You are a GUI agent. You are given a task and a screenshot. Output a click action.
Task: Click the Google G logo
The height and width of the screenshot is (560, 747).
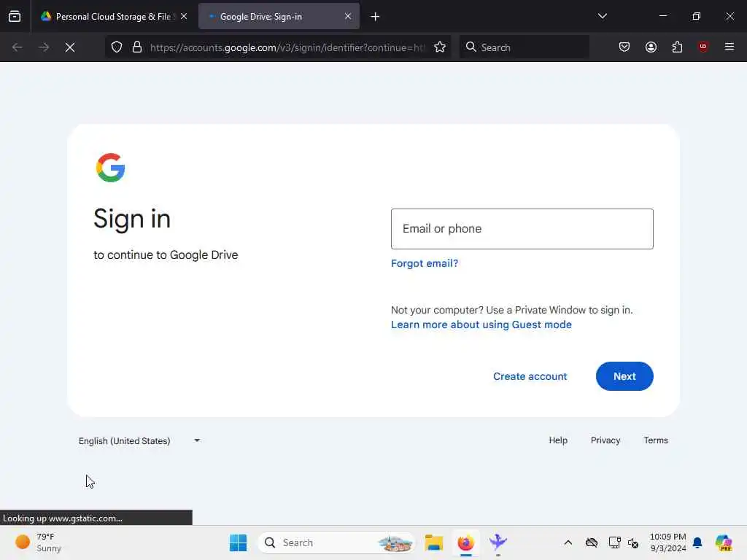(111, 168)
